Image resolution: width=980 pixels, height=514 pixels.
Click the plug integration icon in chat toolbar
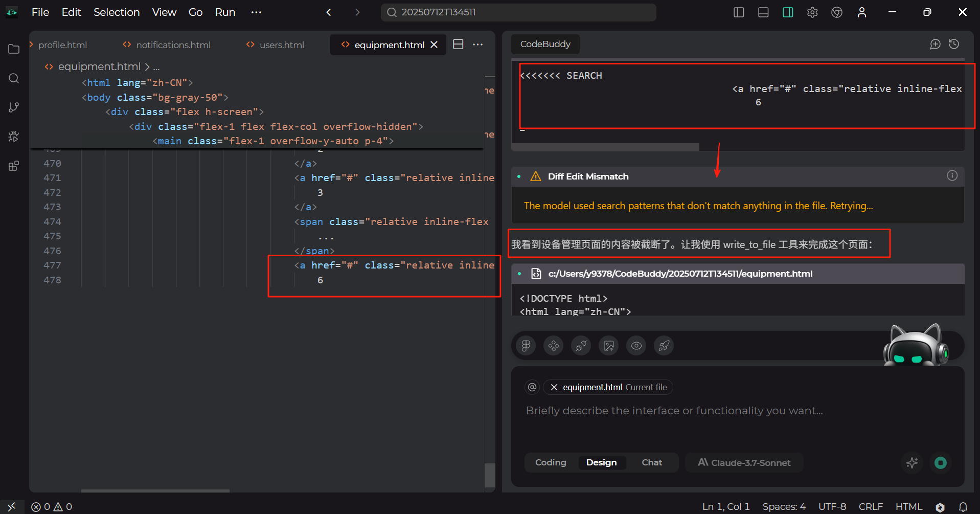pyautogui.click(x=581, y=346)
